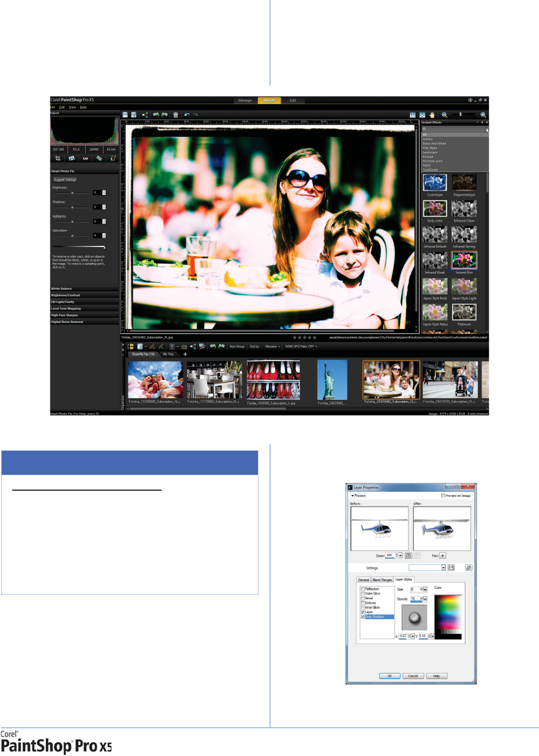Switch to the Manage tab
The width and height of the screenshot is (539, 756).
click(245, 100)
